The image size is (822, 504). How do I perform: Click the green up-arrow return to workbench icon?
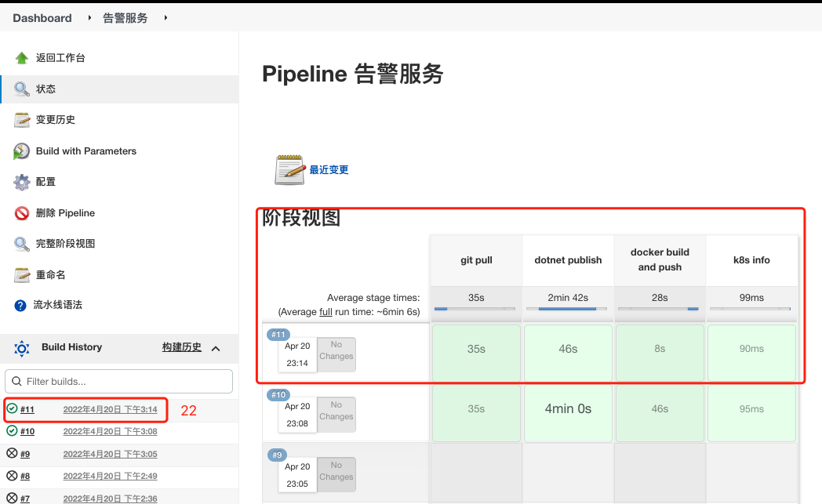[x=21, y=58]
